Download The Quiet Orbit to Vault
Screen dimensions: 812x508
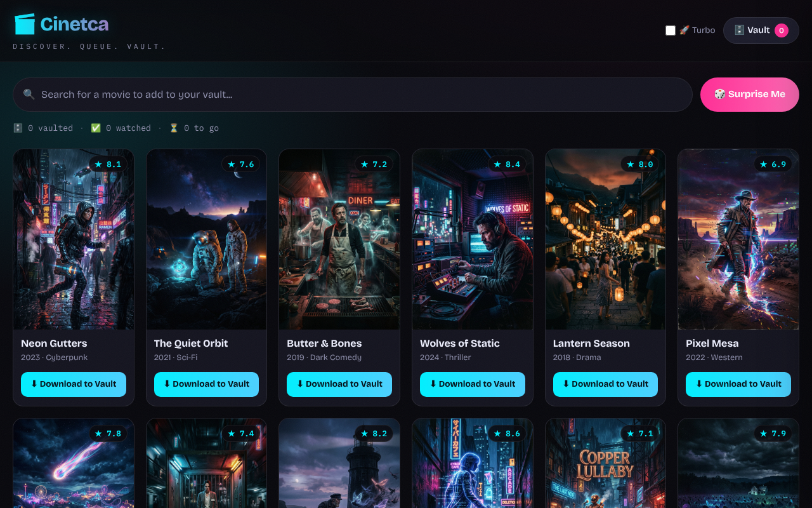(206, 384)
